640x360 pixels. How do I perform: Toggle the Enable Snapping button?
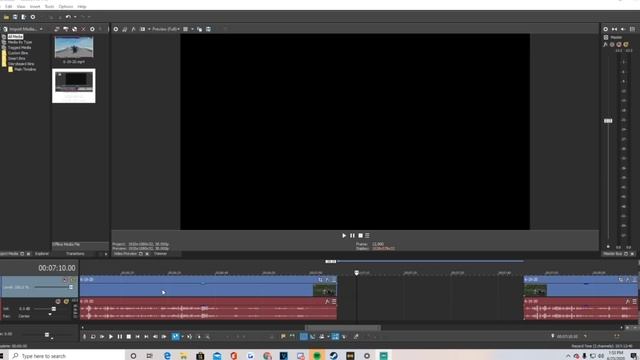[x=304, y=337]
